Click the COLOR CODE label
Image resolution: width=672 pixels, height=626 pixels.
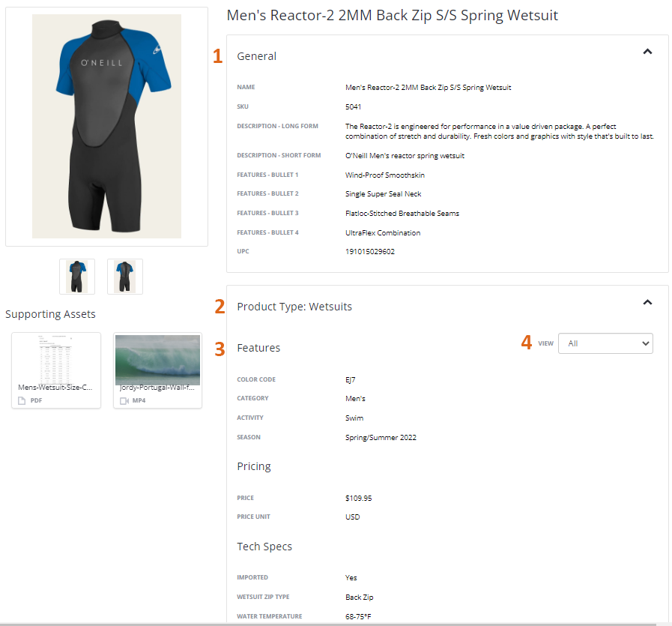pyautogui.click(x=256, y=379)
